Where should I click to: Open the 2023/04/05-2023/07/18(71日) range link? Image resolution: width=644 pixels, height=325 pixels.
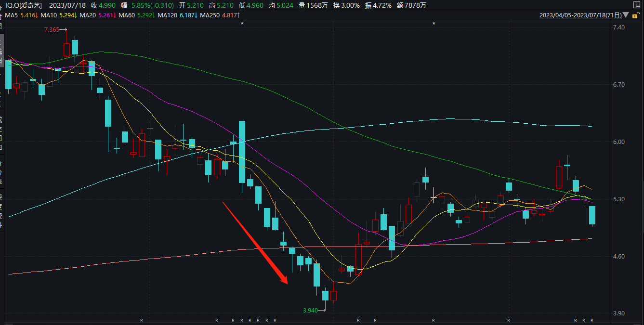coord(580,15)
